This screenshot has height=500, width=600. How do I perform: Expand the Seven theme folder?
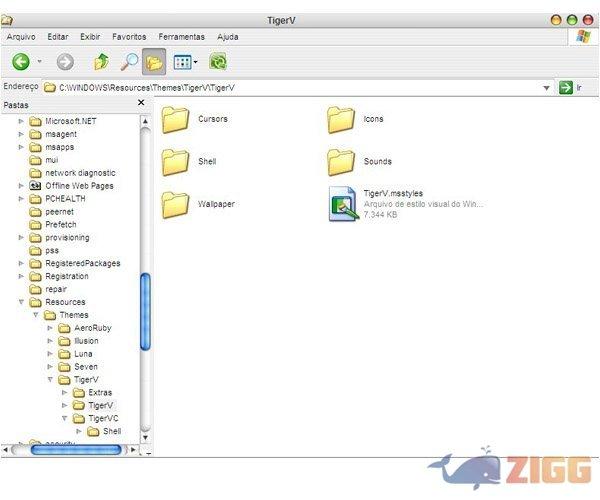[x=50, y=366]
